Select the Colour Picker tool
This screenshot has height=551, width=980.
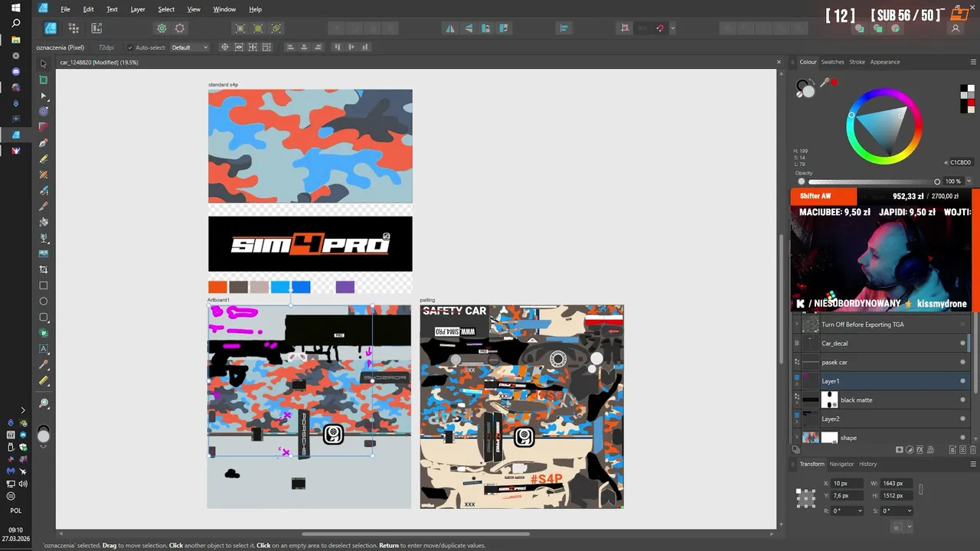[x=44, y=364]
